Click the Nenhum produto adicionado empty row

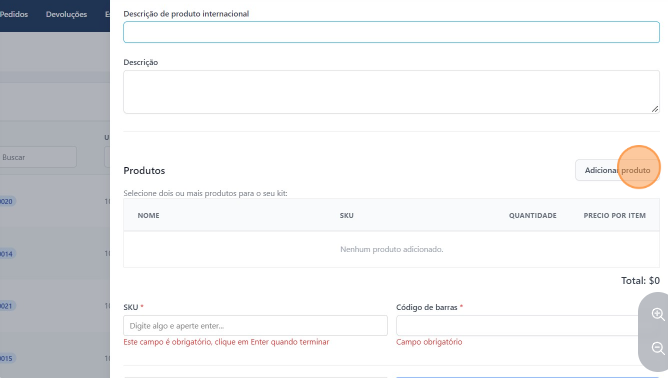click(x=391, y=249)
